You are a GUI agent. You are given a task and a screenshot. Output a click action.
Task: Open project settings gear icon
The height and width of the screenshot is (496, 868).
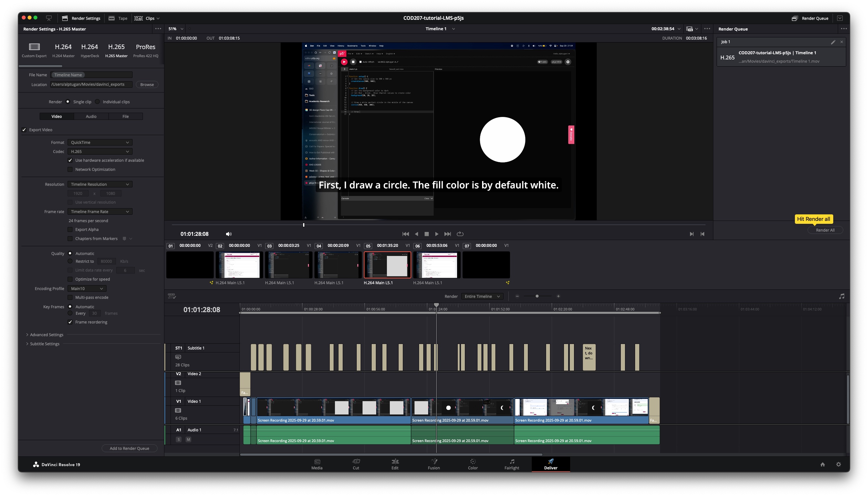pyautogui.click(x=838, y=464)
